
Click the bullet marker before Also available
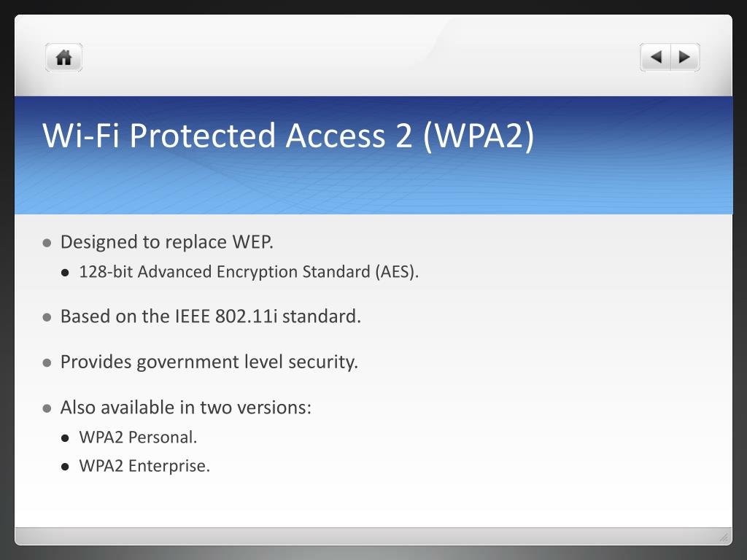click(x=47, y=408)
